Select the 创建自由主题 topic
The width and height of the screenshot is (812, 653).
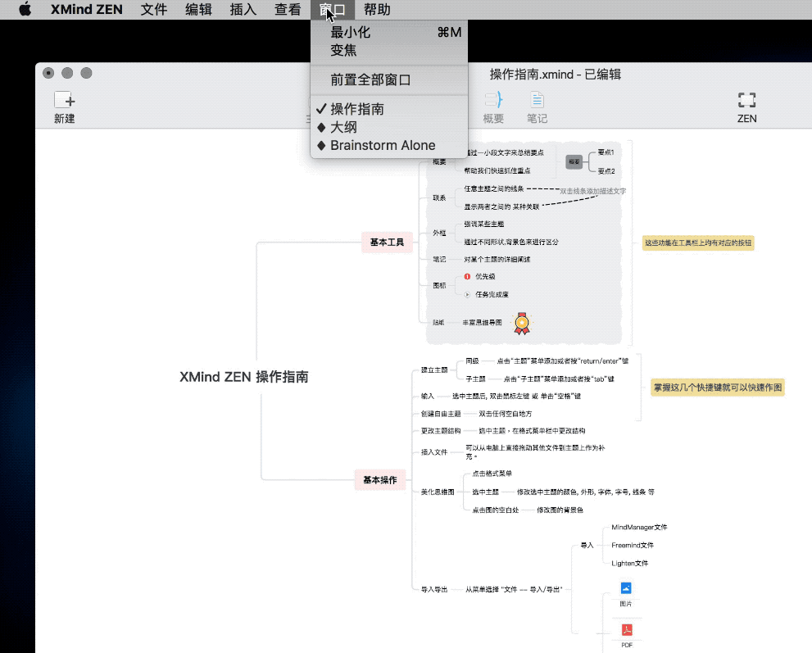tap(441, 414)
